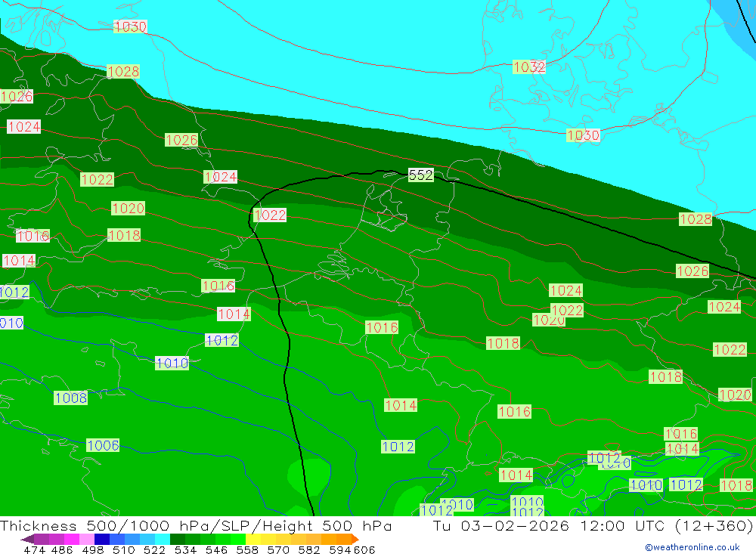Viewport: 756px width, 554px height.
Task: Select the dark purple 474 legend swatch
Action: (x=27, y=539)
